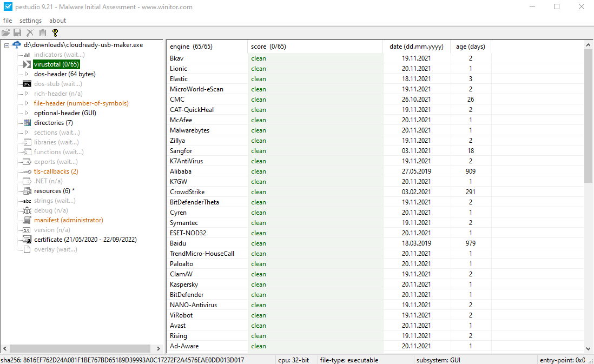Select tls-callbacks (2) tree item
594x364 pixels.
pos(56,171)
